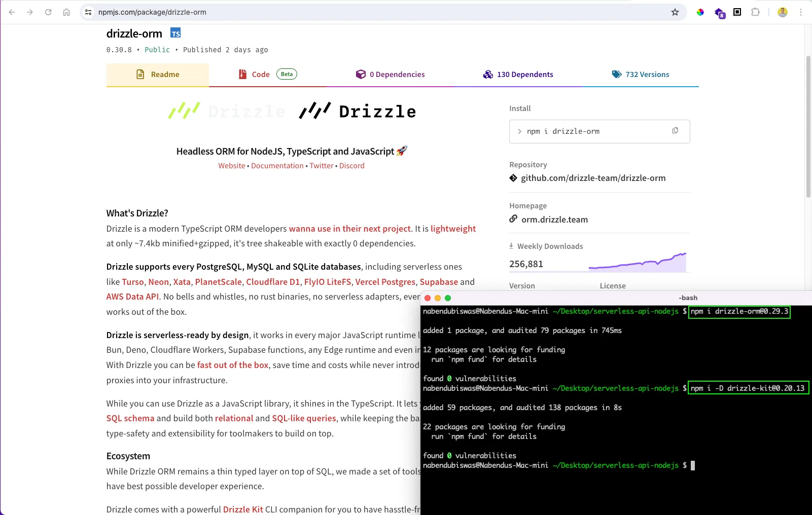812x515 pixels.
Task: Click 'npm i drizzle-orm@0.29.3' in the terminal
Action: (739, 311)
